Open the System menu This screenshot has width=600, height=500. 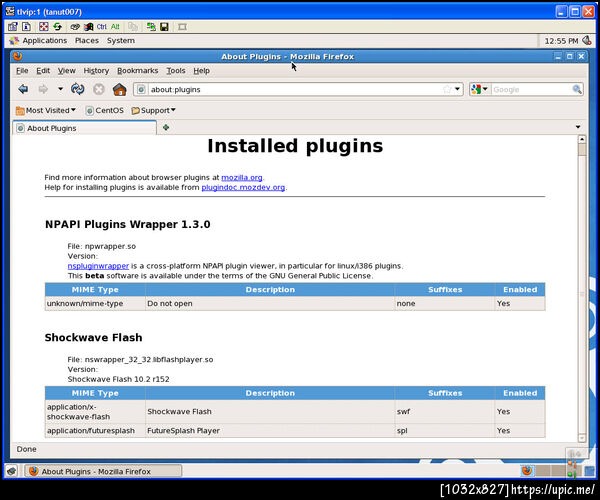coord(121,41)
